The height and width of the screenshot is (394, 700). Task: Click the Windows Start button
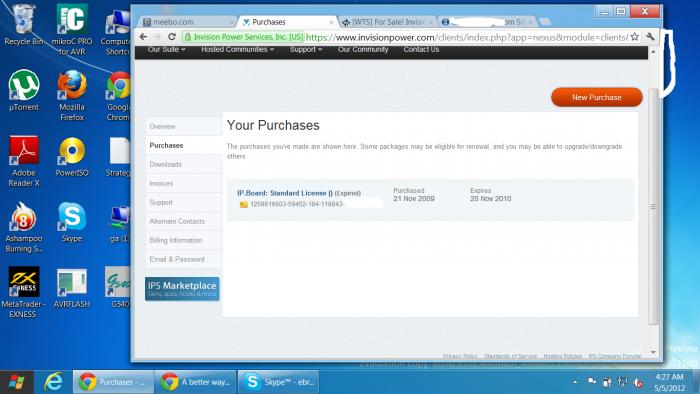[x=17, y=382]
